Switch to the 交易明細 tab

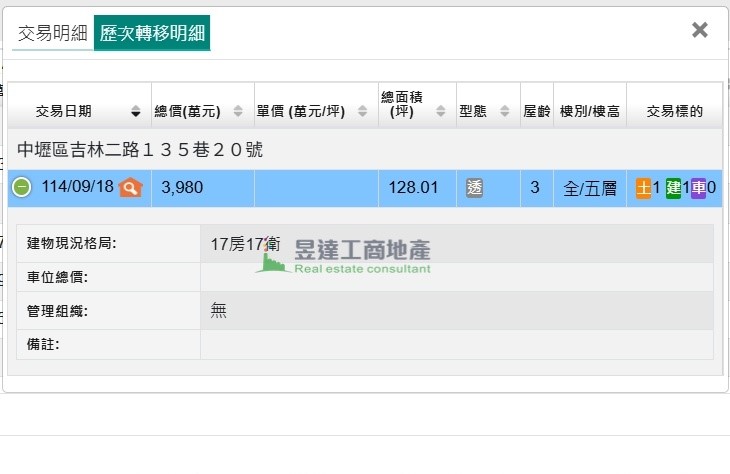(x=53, y=33)
